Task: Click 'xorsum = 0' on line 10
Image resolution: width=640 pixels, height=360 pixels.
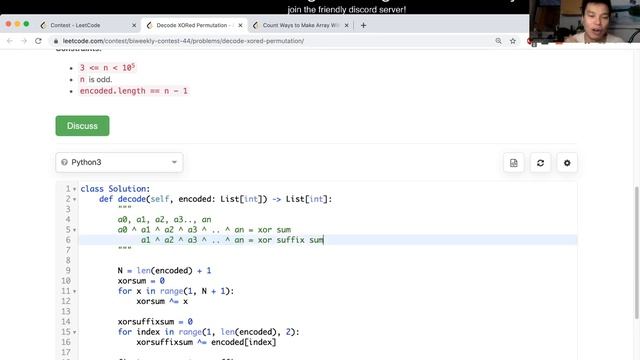Action: coord(141,281)
